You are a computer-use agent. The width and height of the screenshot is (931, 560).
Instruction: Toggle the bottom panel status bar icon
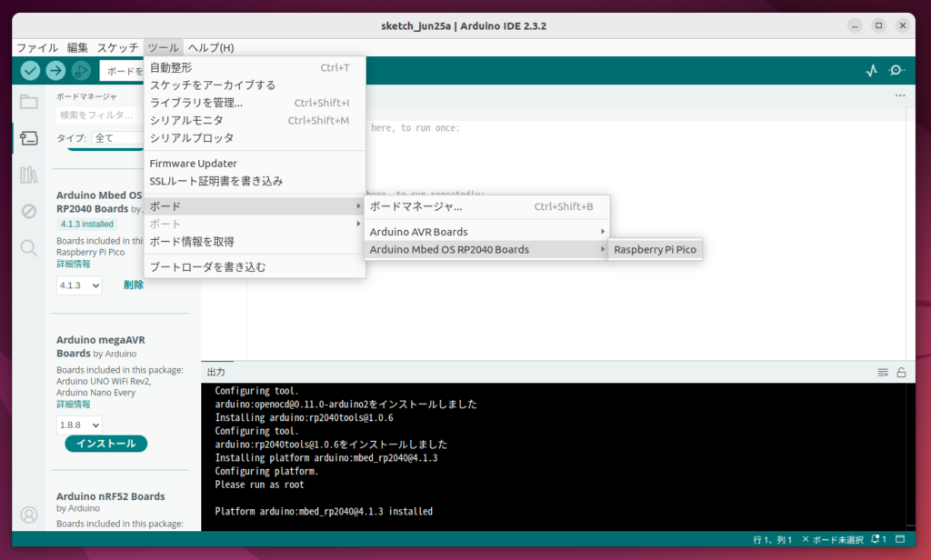pyautogui.click(x=900, y=539)
